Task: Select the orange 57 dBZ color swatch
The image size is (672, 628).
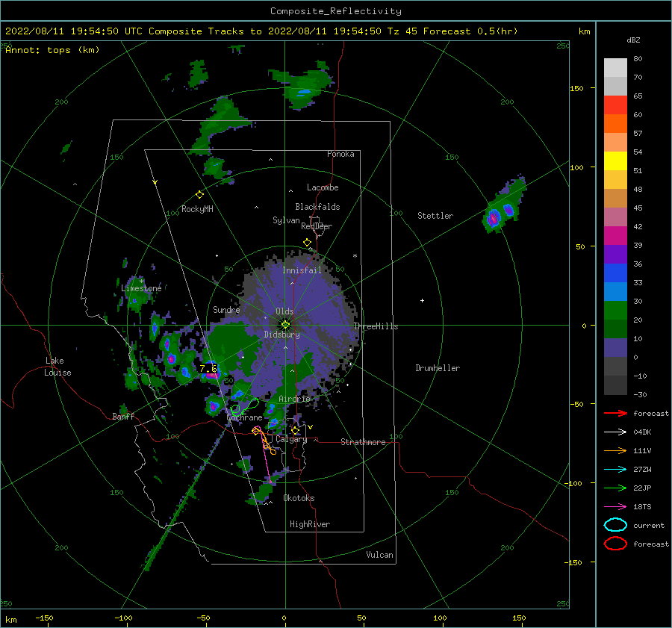Action: 615,123
